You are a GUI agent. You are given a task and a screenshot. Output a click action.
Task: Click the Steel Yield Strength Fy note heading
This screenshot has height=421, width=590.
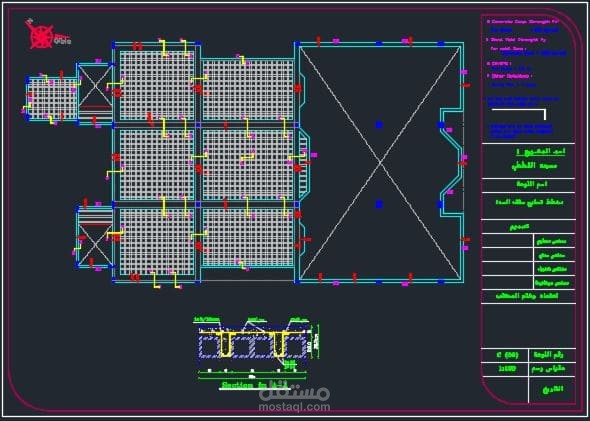point(516,40)
